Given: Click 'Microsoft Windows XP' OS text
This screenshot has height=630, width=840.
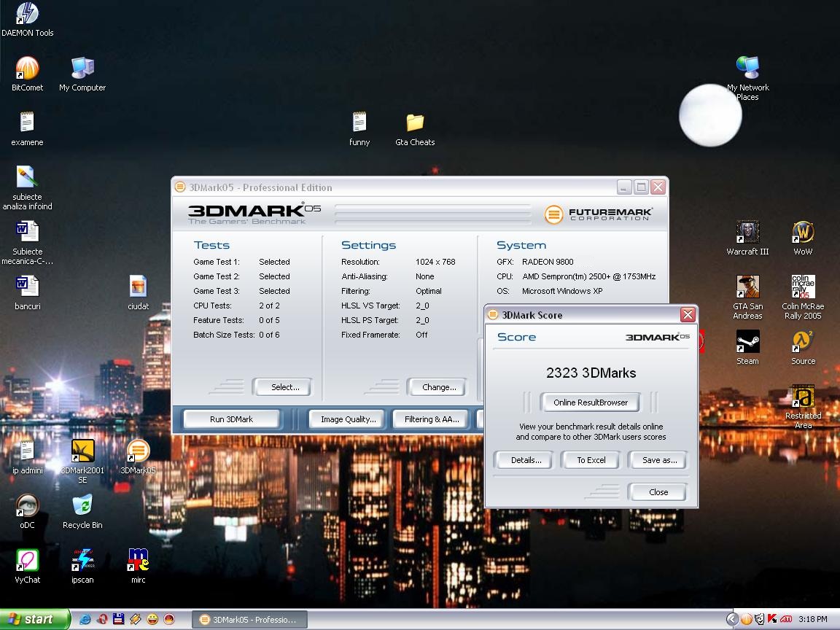Looking at the screenshot, I should tap(562, 291).
